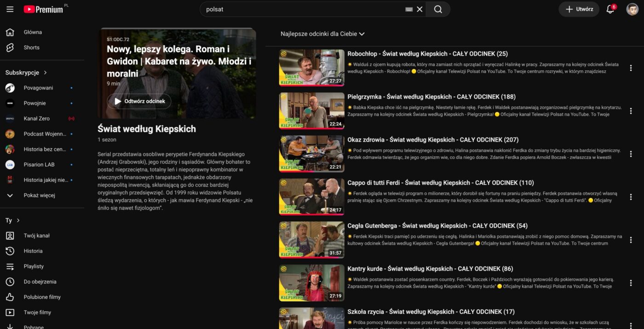Open the Okaz zdrowia (207) title
This screenshot has height=329, width=644.
click(x=433, y=140)
